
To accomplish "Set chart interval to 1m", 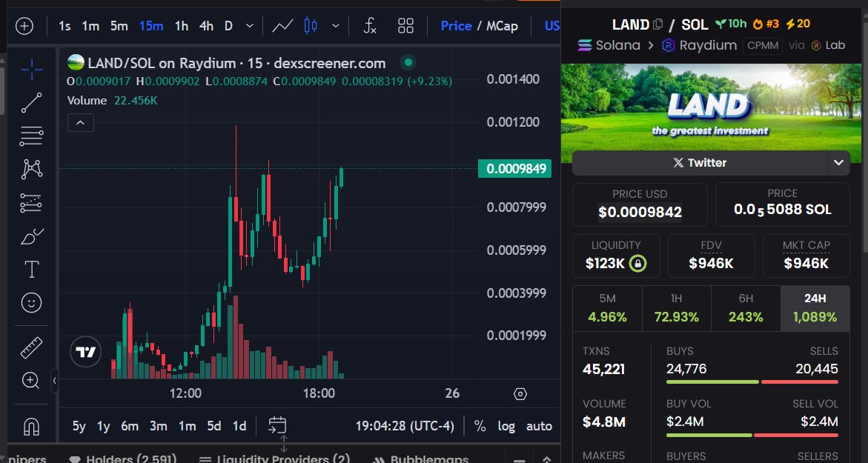I will 90,26.
